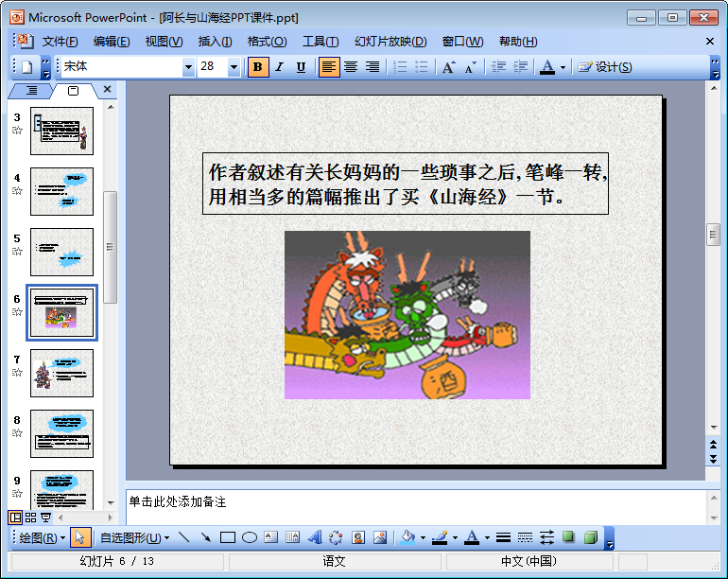Decrease font size with small A icon
The width and height of the screenshot is (728, 579).
point(470,67)
